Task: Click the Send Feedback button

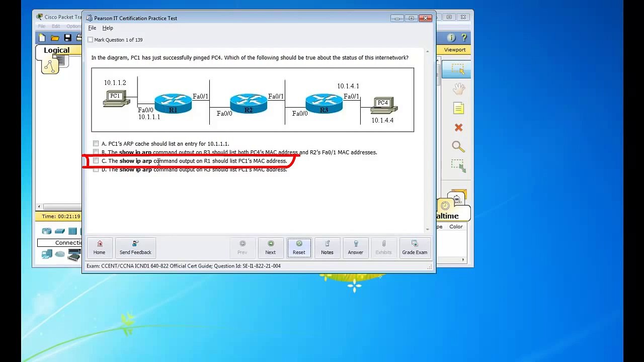Action: (135, 247)
